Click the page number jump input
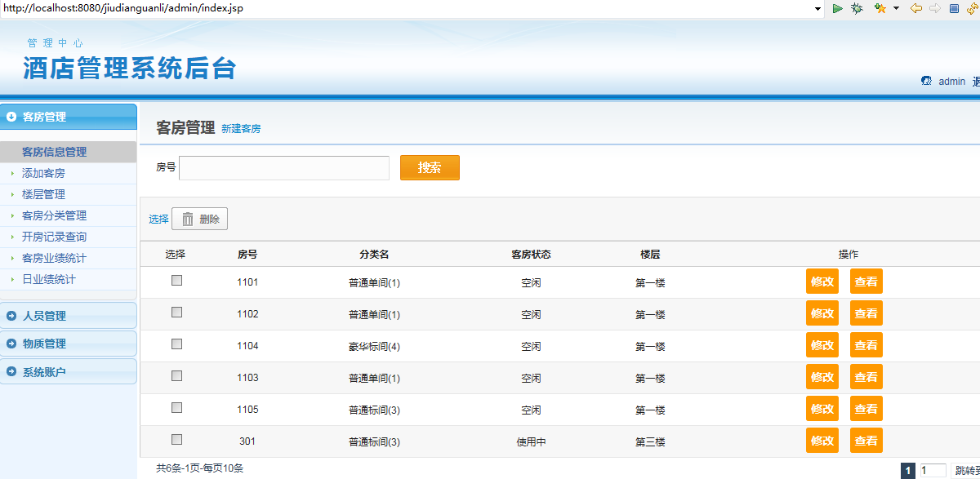 tap(933, 470)
